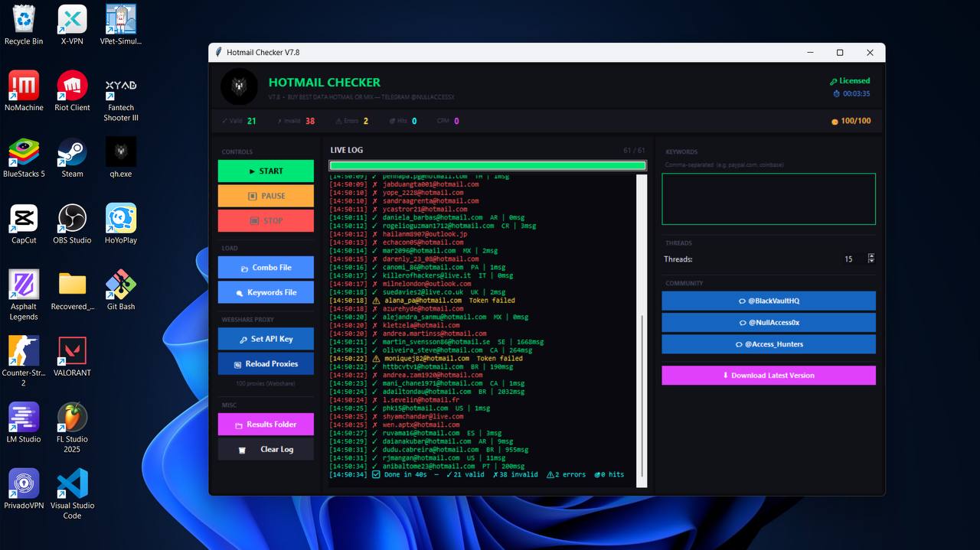Select the PrivadoVPN desktop icon
The width and height of the screenshot is (980, 550).
point(24,490)
